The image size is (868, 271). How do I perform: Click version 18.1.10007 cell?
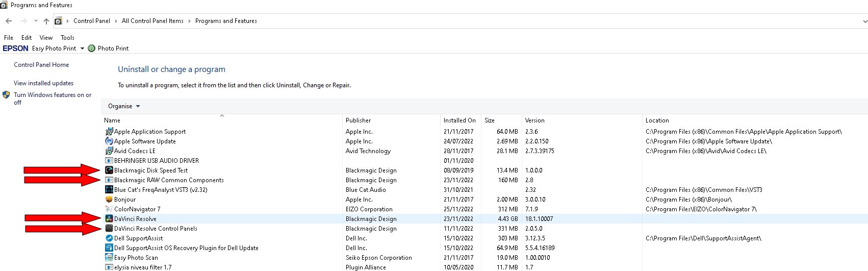[x=539, y=219]
